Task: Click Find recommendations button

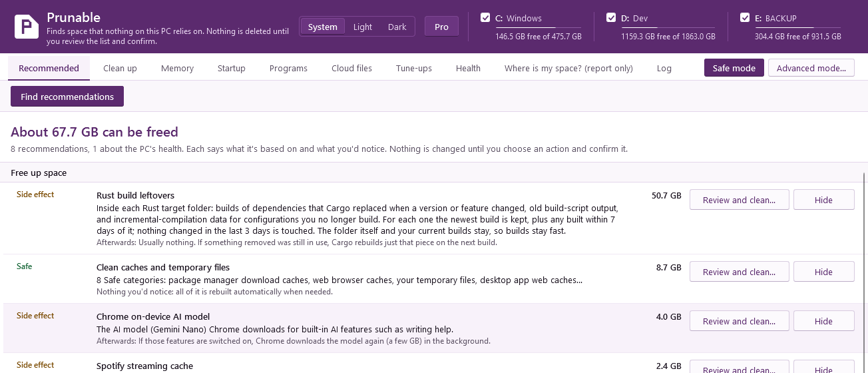Action: pyautogui.click(x=67, y=97)
